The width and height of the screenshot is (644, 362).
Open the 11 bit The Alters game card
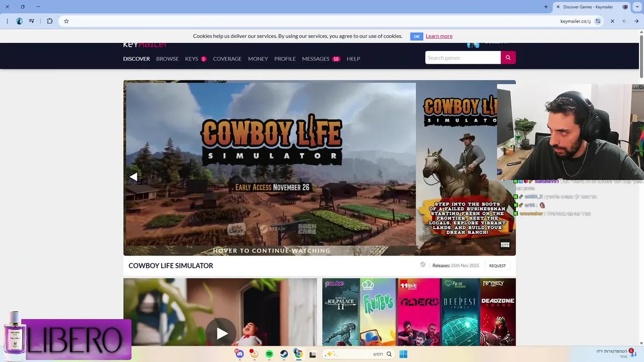pos(419,312)
